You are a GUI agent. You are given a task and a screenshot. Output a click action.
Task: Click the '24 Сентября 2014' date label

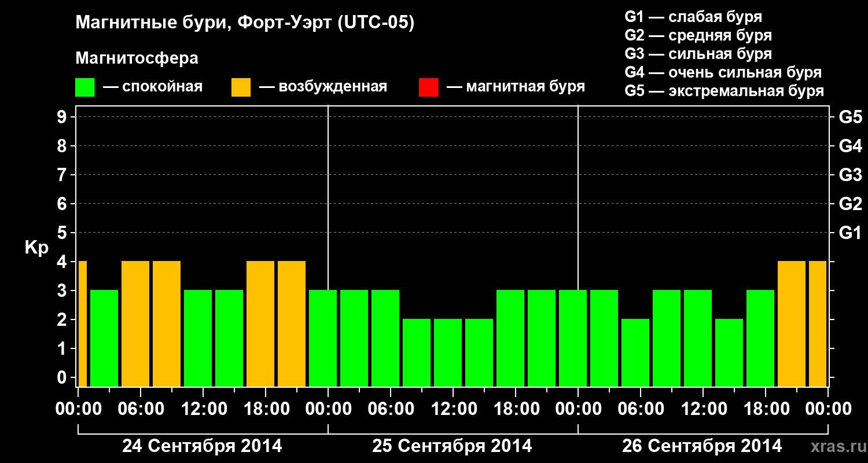tap(202, 446)
